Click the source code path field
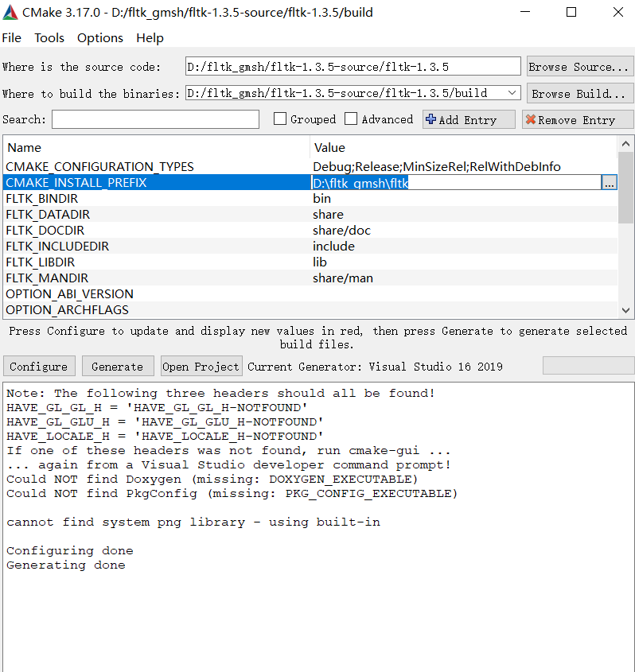This screenshot has height=672, width=635. 353,67
